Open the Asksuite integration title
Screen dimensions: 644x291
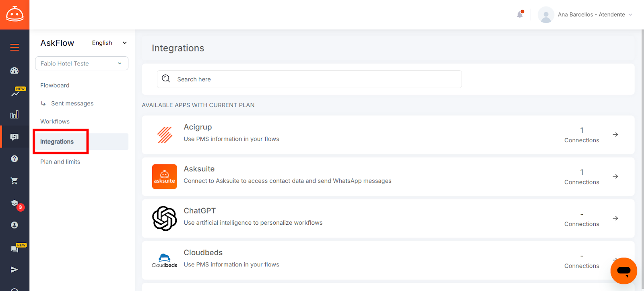pyautogui.click(x=199, y=169)
